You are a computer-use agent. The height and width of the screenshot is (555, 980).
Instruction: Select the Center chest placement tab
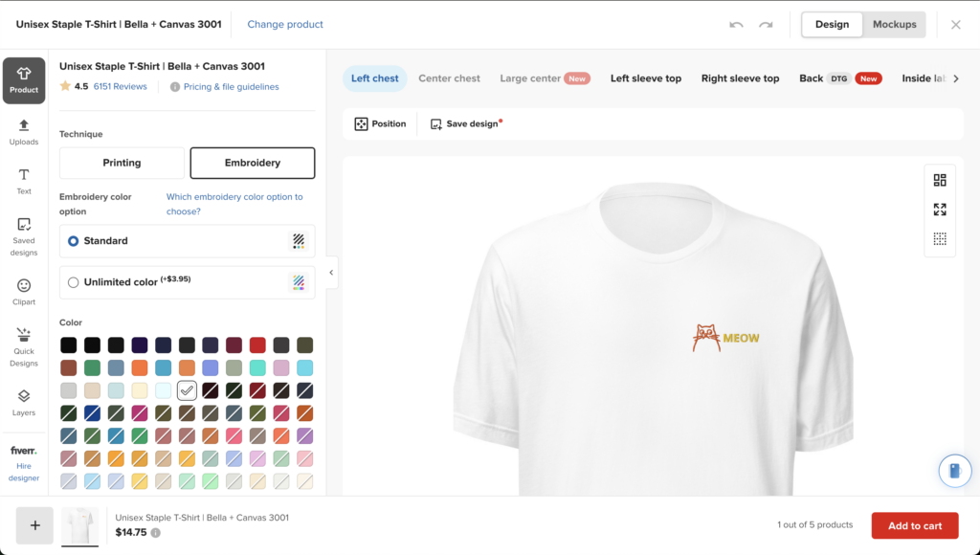(450, 78)
